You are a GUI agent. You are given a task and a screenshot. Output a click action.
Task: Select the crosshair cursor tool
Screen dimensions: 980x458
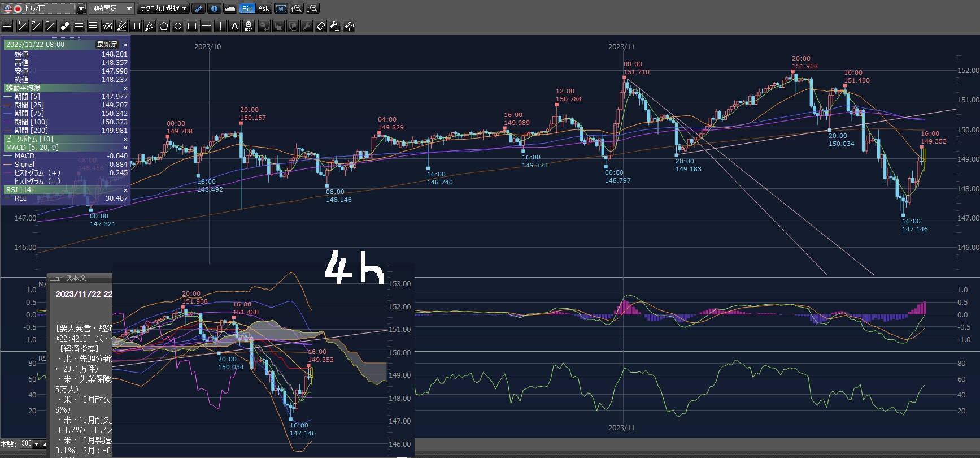7,26
